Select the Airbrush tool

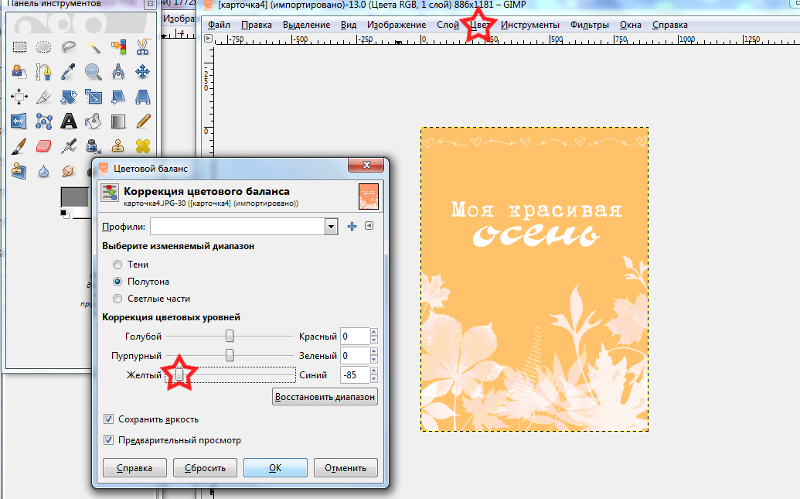click(x=68, y=146)
